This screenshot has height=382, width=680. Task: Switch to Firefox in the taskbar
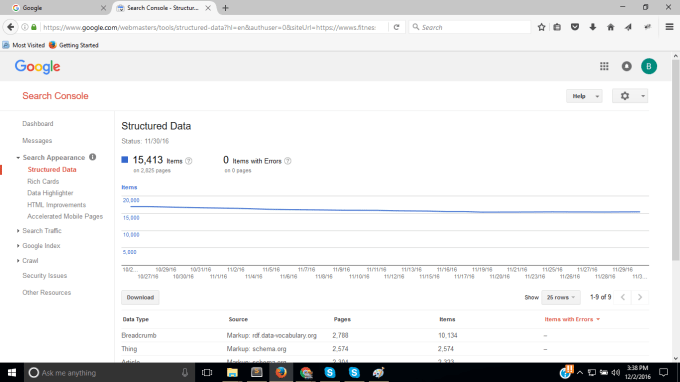tap(281, 372)
